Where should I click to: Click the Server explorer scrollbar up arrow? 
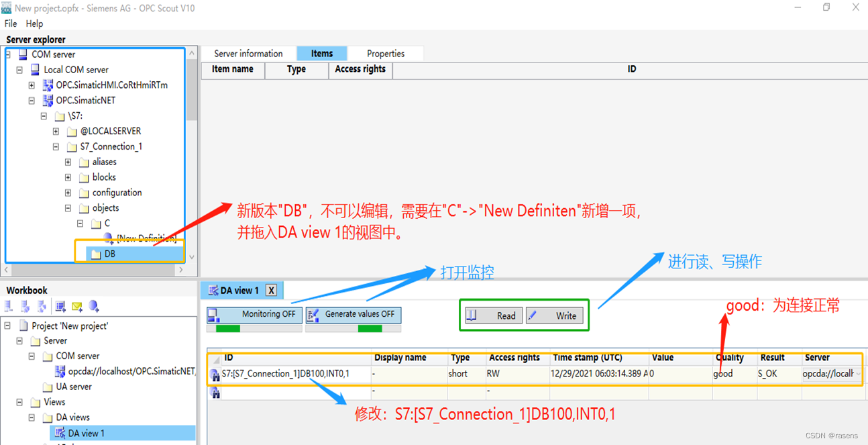click(x=192, y=53)
